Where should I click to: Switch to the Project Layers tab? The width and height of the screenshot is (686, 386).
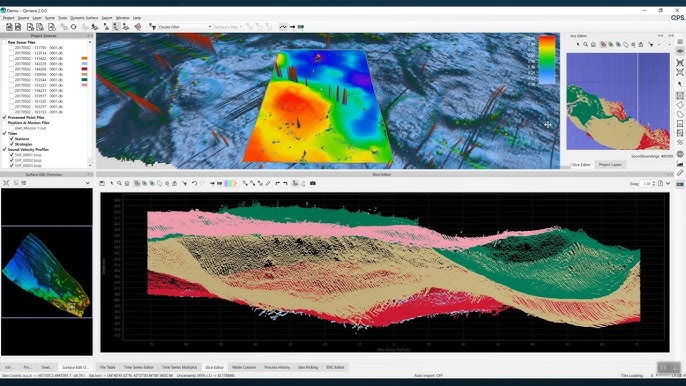click(x=610, y=165)
